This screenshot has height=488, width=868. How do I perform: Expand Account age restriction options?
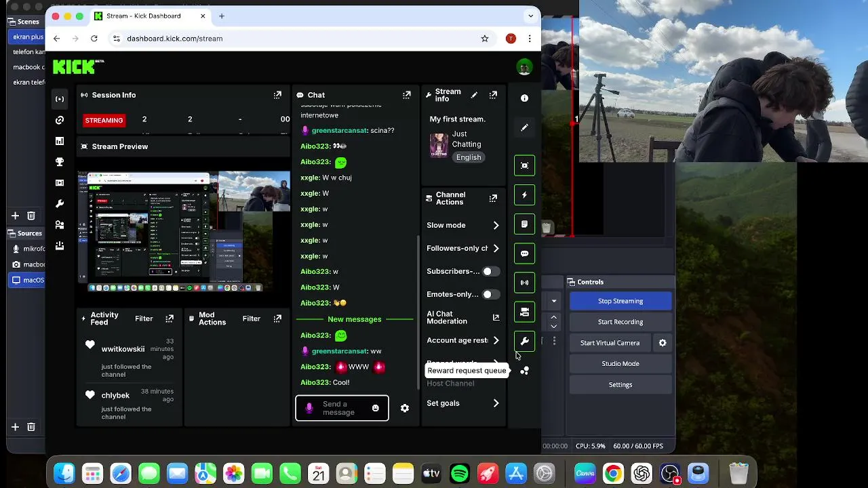click(496, 340)
